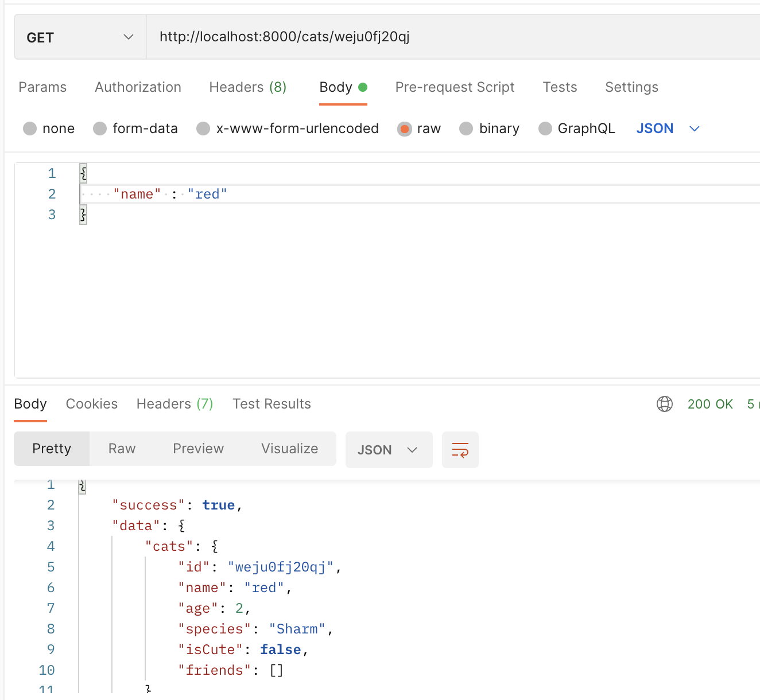This screenshot has height=700, width=760.
Task: Open the response Headers (7) tab
Action: [x=175, y=404]
